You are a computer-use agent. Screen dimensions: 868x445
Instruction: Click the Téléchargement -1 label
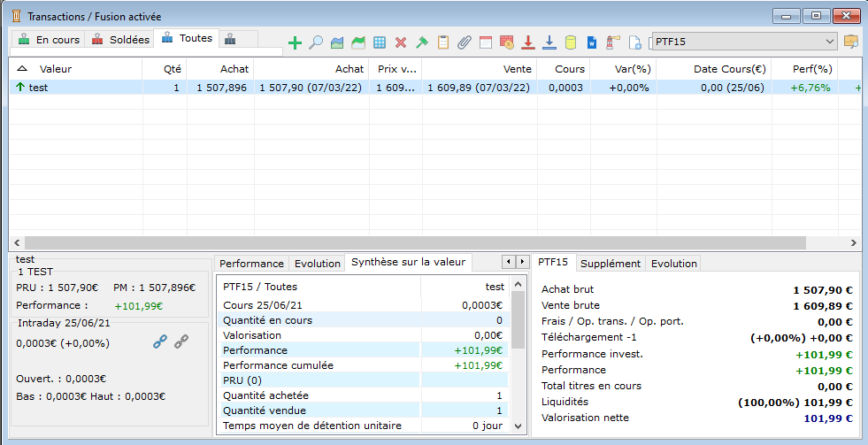pos(589,337)
